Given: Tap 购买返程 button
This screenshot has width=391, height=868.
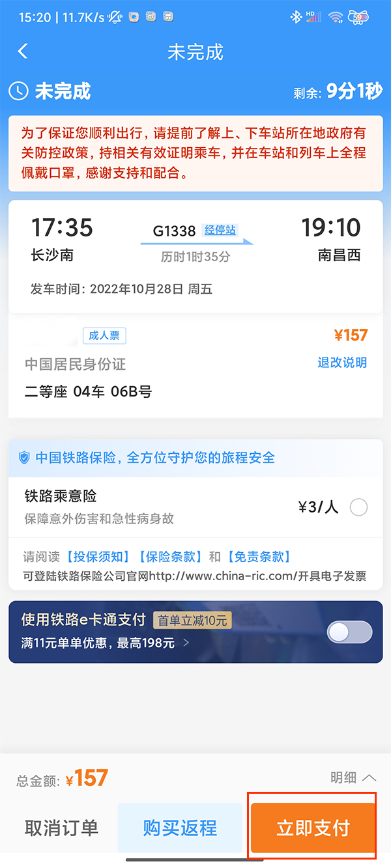Looking at the screenshot, I should point(180,828).
